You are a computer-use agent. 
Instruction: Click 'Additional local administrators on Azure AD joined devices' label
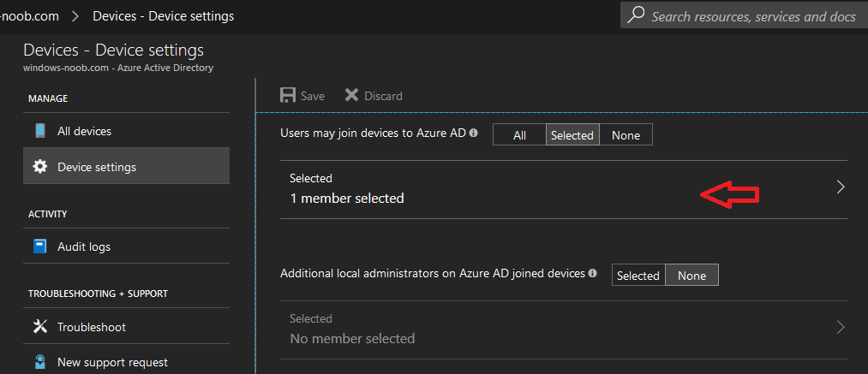coord(433,273)
